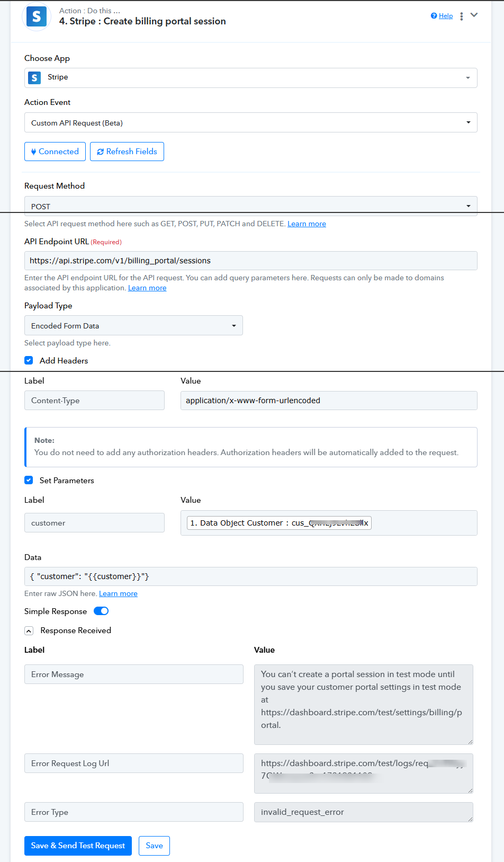504x862 pixels.
Task: Open Learn more link under raw JSON
Action: pos(118,593)
